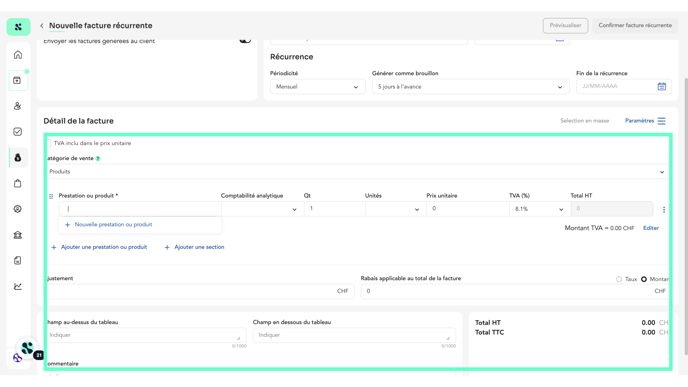Viewport: 688px width, 387px height.
Task: Focus the Prestation ou produit input
Action: click(x=140, y=209)
